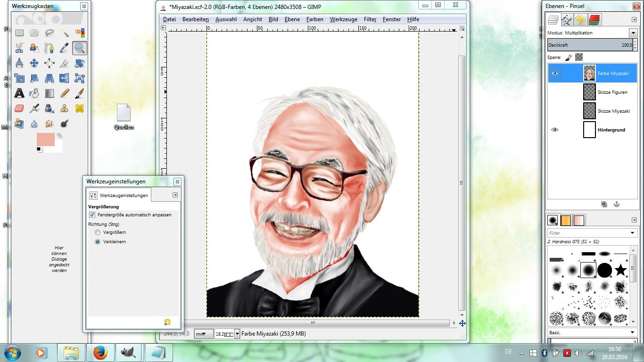Screen dimensions: 644x362
Task: Open the Ebenen dock tab configuration menu
Action: pos(634,19)
